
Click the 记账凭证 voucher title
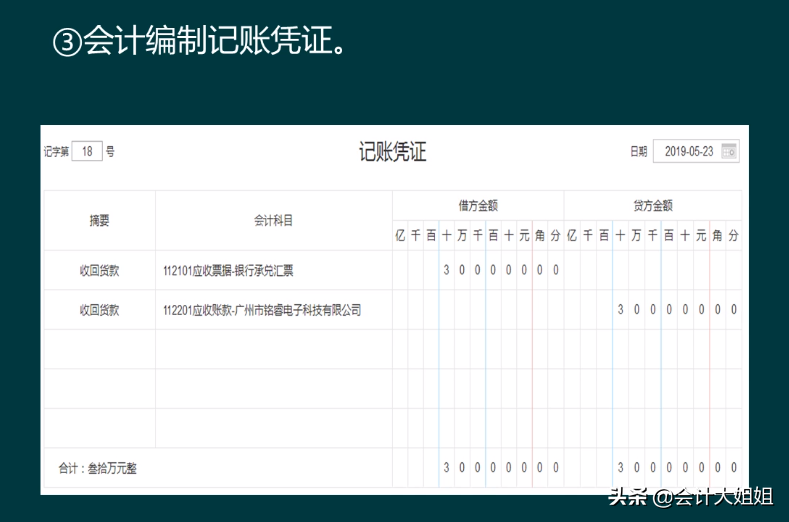pos(392,152)
